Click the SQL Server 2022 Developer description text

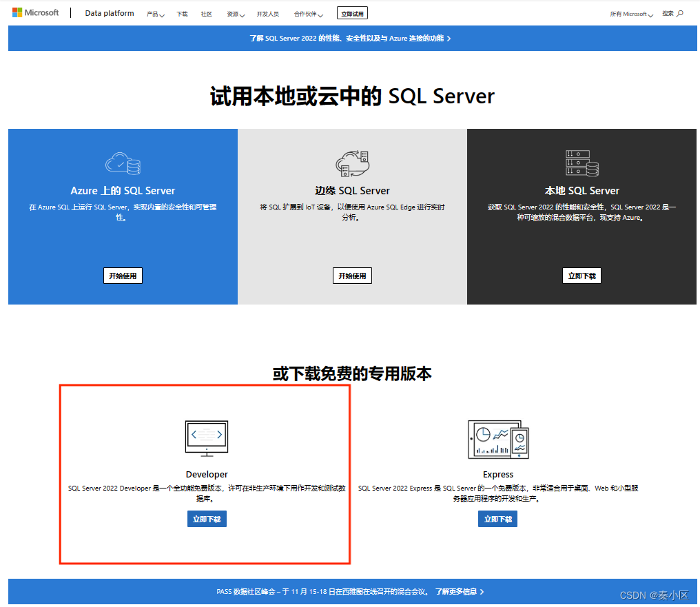point(207,493)
